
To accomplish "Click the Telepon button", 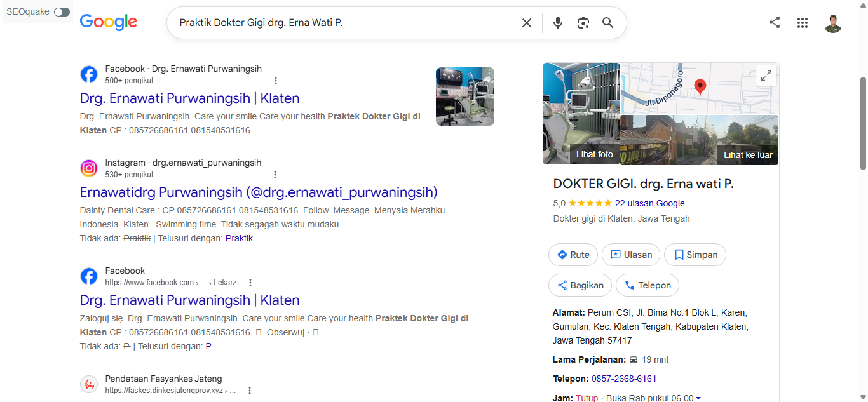I will pos(648,285).
